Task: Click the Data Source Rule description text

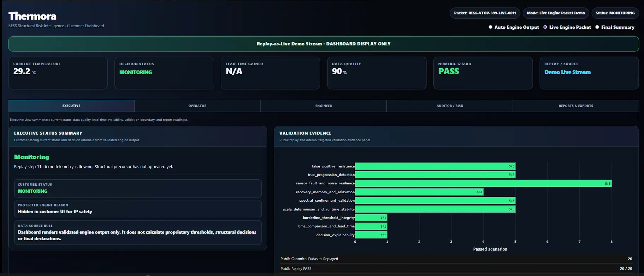Action: click(137, 235)
